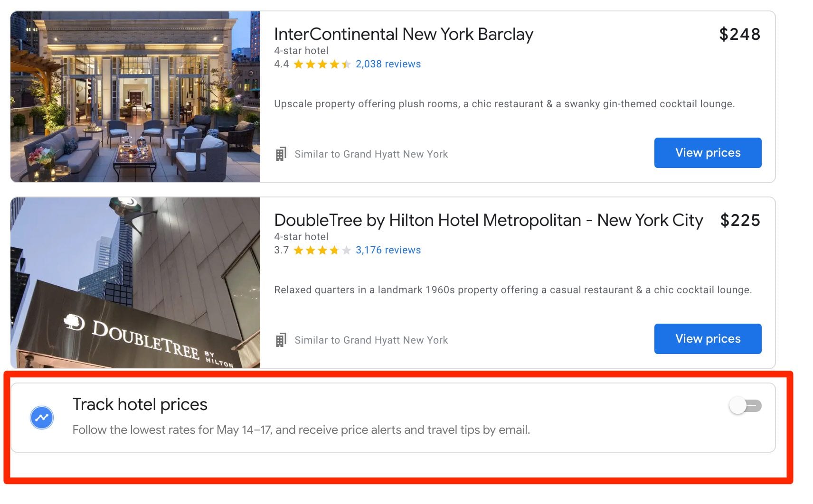This screenshot has width=813, height=504.
Task: Open the 2,038 reviews for InterContinental
Action: point(388,64)
